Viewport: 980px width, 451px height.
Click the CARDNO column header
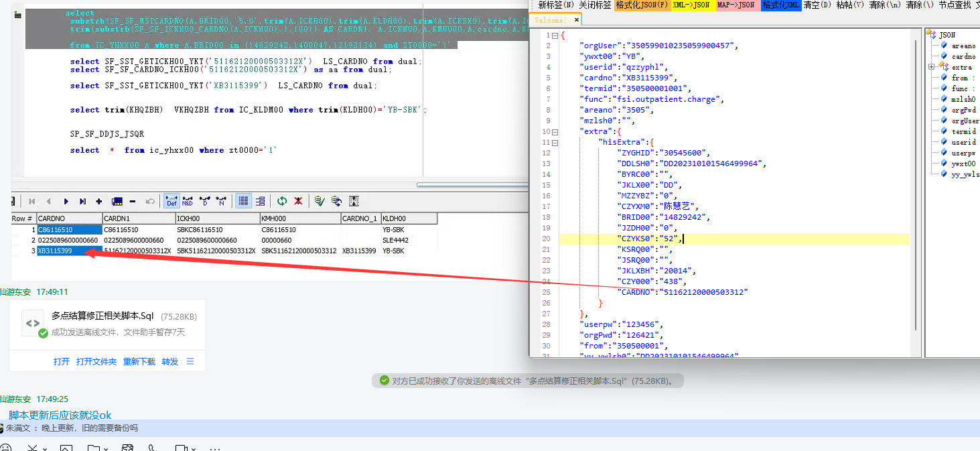(70, 218)
